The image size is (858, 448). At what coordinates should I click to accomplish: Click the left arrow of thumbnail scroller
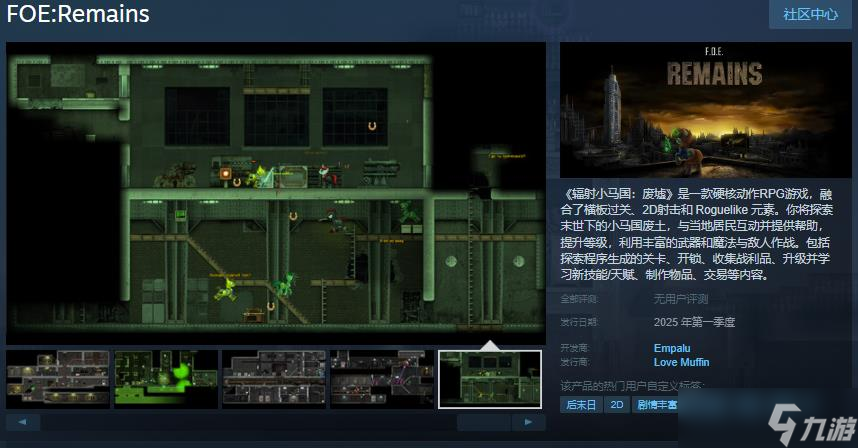pyautogui.click(x=22, y=422)
